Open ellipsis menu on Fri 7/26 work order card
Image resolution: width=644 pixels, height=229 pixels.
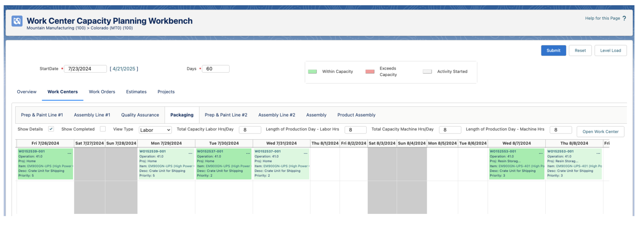[69, 153]
